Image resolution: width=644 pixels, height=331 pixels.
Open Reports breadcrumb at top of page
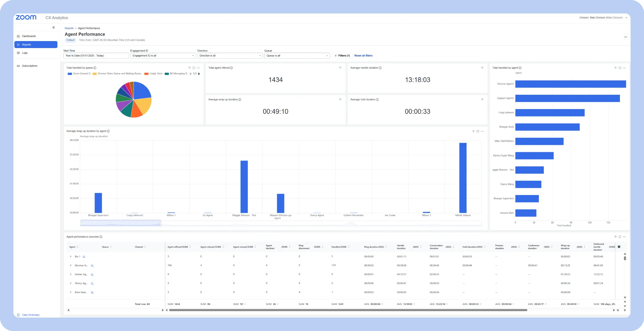point(69,28)
